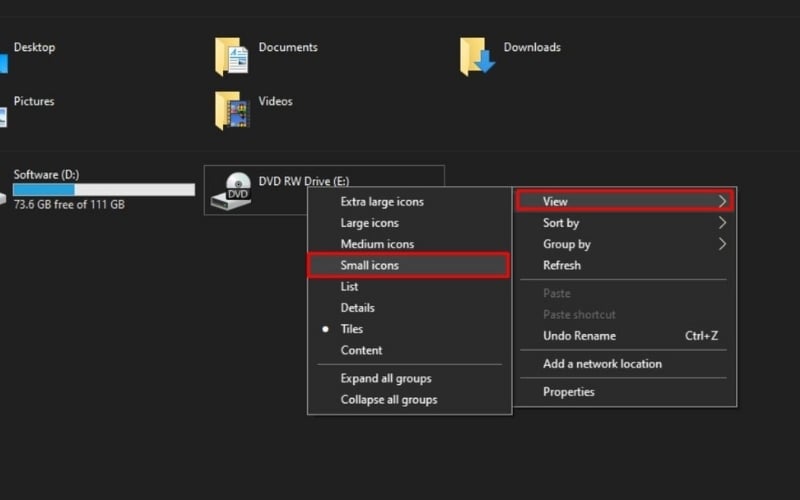Click the Ctrl+Z shortcut hint
Screen dimensions: 800x500
702,336
